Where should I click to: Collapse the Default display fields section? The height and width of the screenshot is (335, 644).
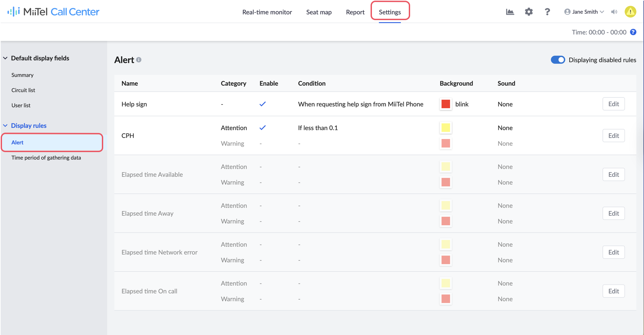point(5,58)
